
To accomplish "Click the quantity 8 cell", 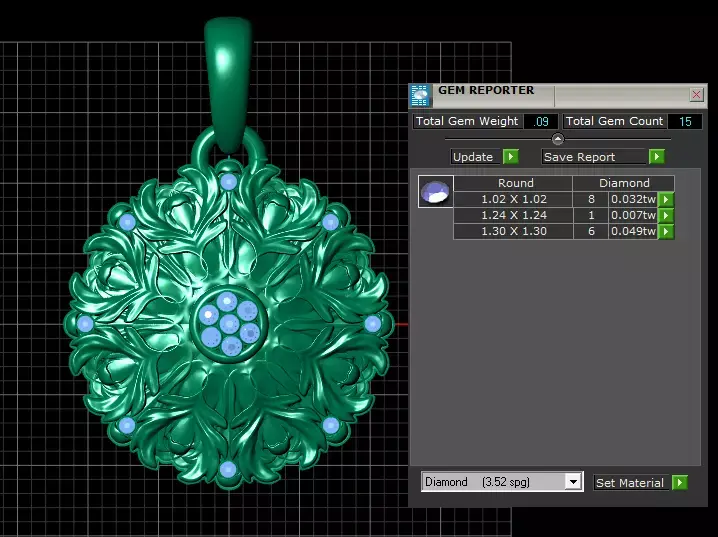I will point(591,200).
